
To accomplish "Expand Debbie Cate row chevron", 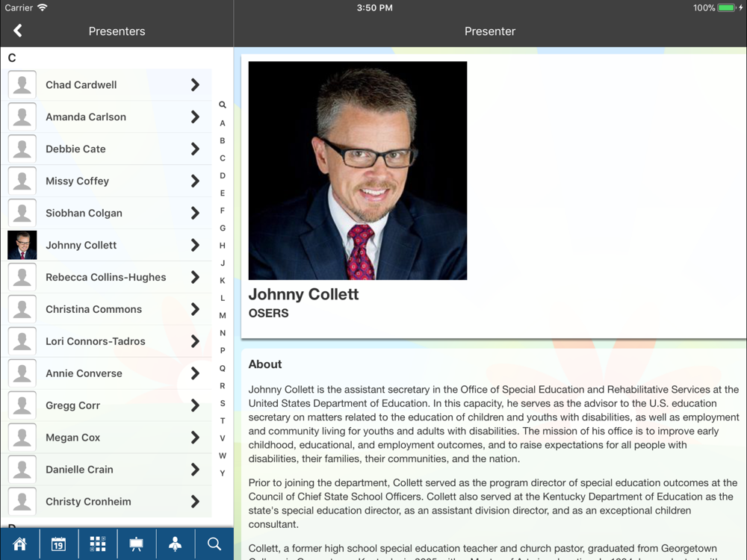I will (195, 149).
